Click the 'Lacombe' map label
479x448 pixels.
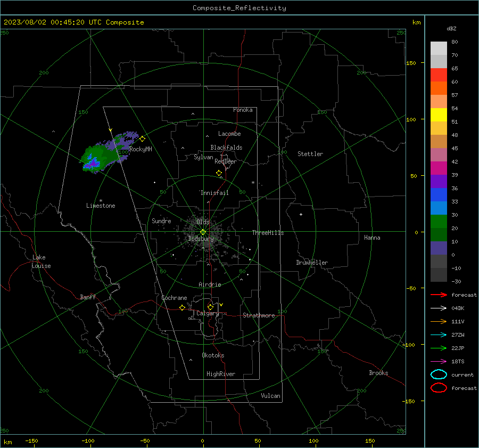coord(229,134)
